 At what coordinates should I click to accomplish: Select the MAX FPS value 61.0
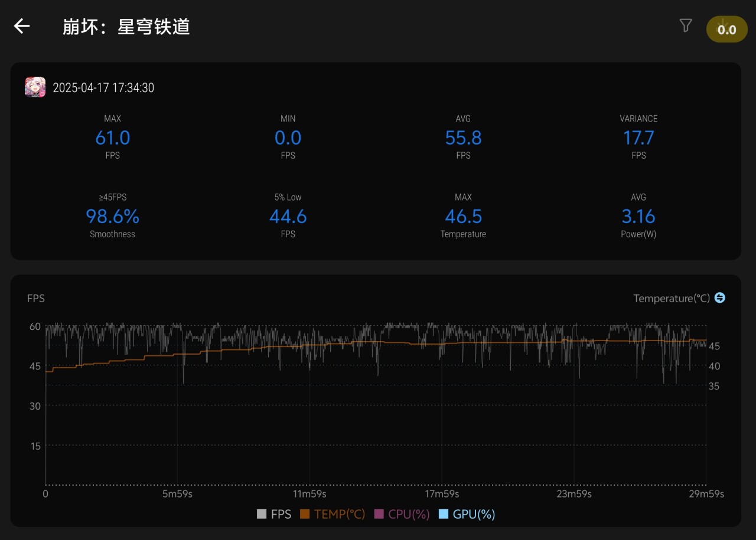pos(113,138)
